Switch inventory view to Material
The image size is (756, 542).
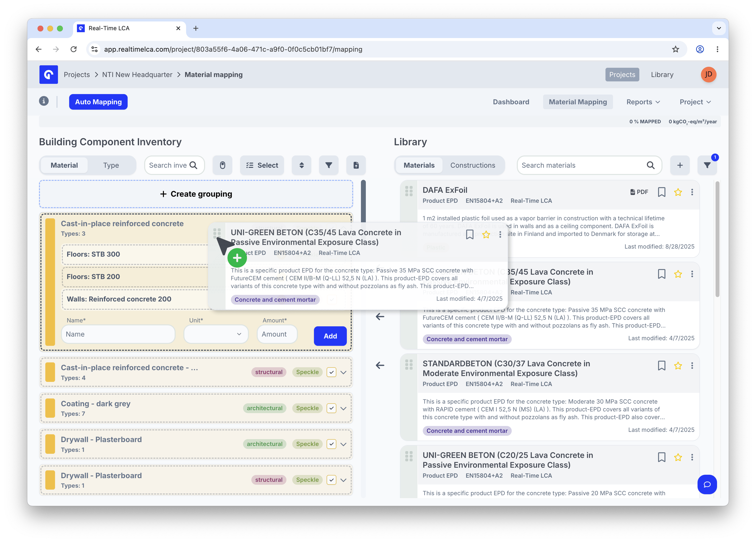tap(64, 165)
